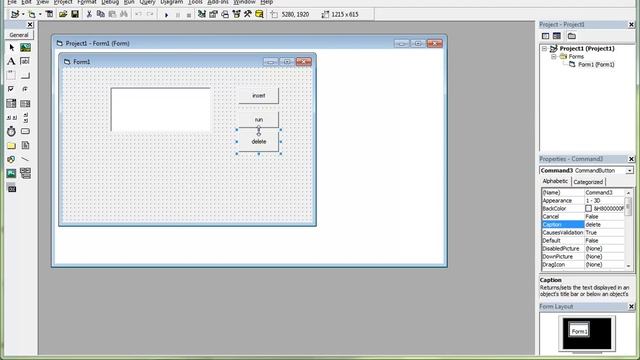Select the horizontal scroll bar tool
Viewport: 640px width, 360px height.
tap(11, 118)
